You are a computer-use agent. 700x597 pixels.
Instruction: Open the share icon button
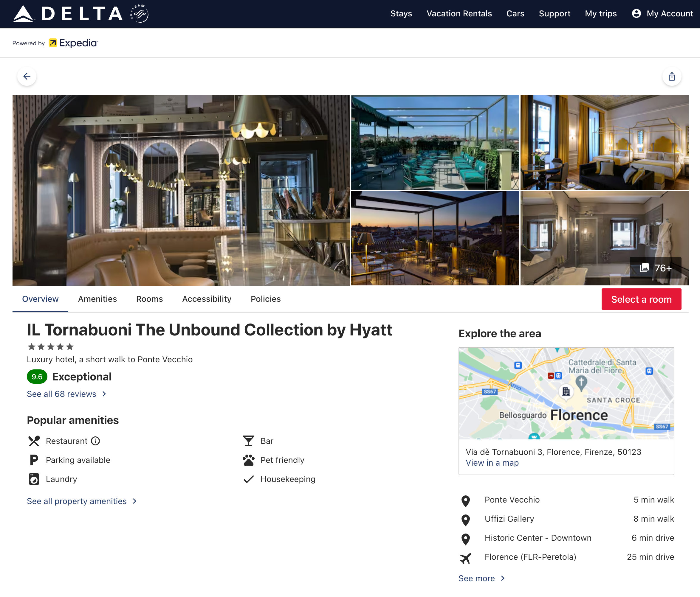(672, 76)
